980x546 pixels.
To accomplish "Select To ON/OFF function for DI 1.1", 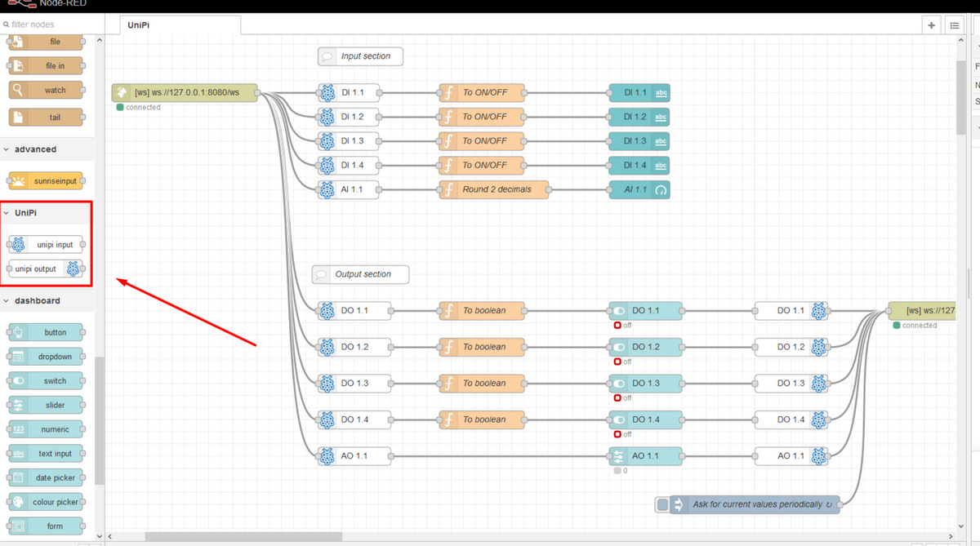I will (x=481, y=93).
